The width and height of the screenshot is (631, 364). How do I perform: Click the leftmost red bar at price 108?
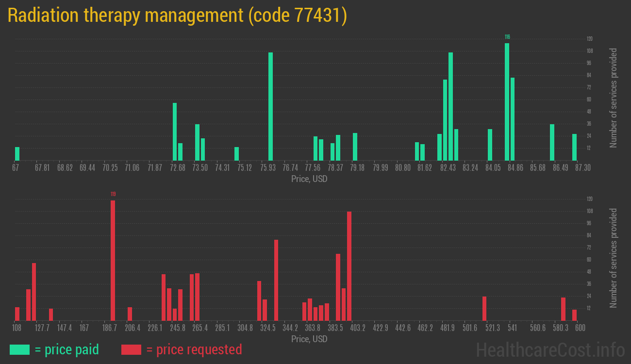(17, 314)
